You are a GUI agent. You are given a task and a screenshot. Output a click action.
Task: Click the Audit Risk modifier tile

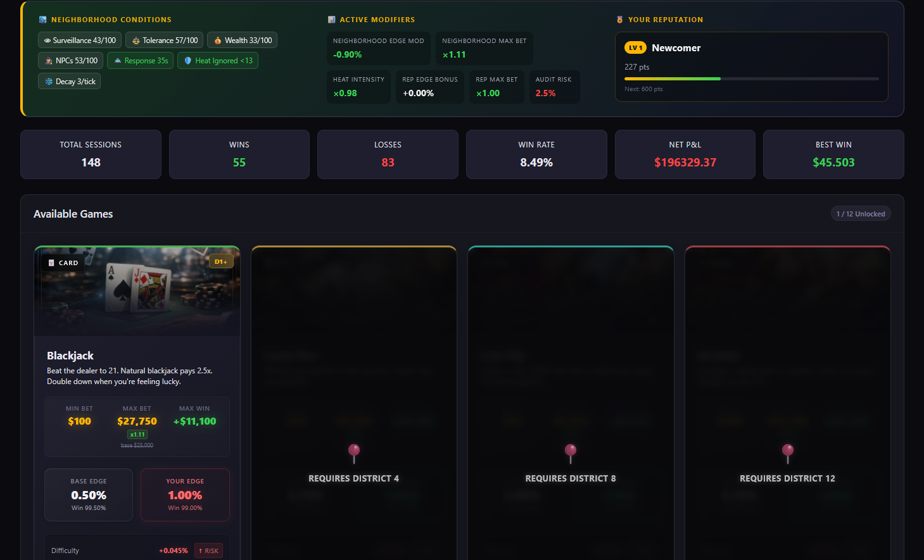coord(554,87)
